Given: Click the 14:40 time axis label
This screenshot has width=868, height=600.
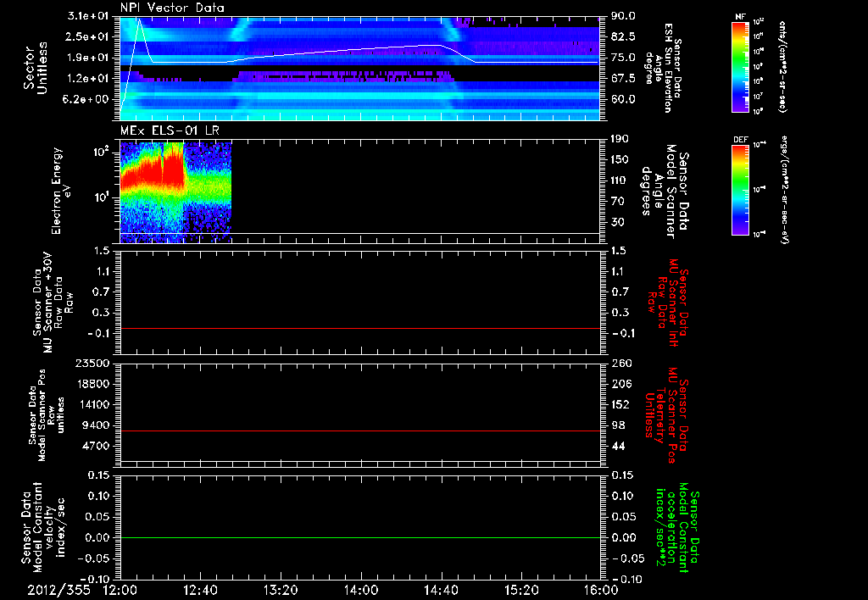Looking at the screenshot, I should coord(441,590).
